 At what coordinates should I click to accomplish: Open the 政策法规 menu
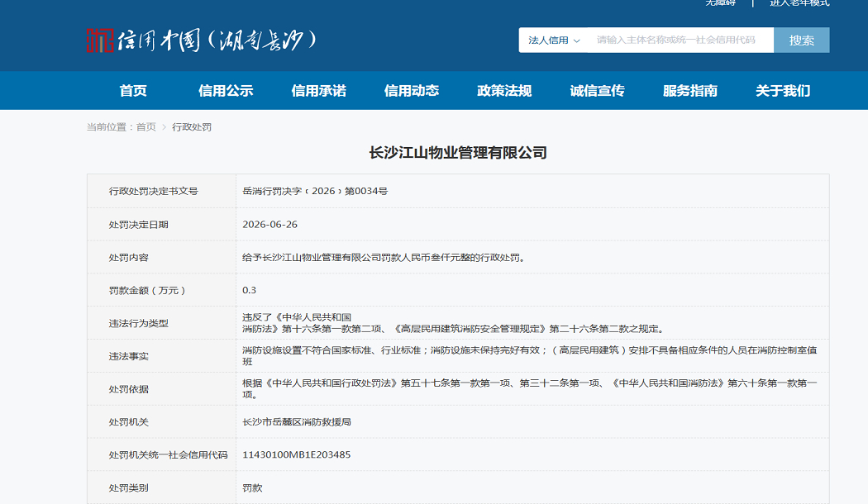click(504, 91)
